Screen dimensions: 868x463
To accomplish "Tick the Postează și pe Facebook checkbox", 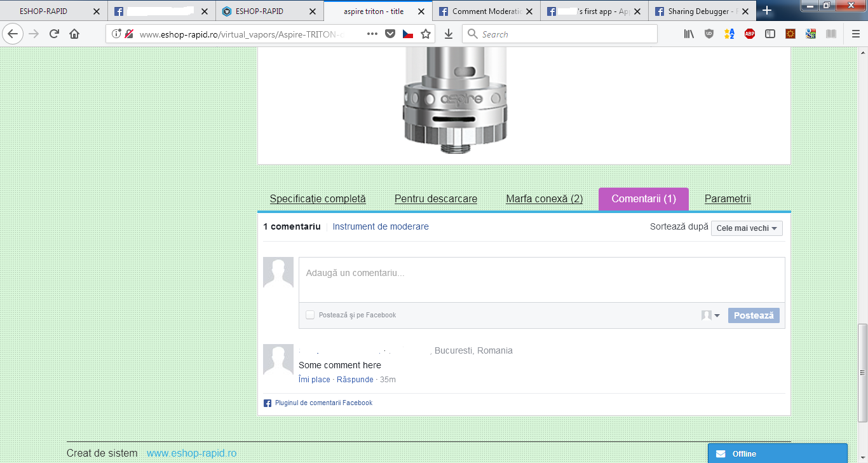I will (x=310, y=315).
